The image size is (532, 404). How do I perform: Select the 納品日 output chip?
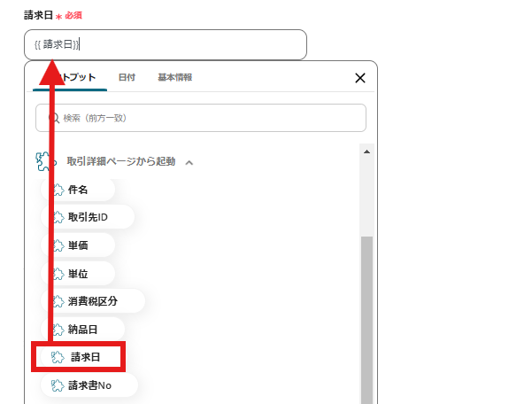83,330
